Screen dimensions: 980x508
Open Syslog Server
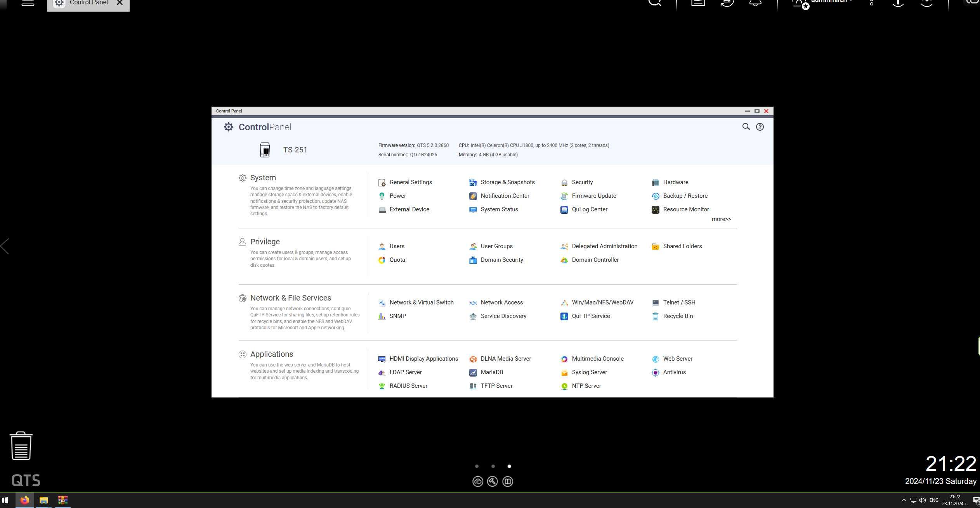coord(584,372)
